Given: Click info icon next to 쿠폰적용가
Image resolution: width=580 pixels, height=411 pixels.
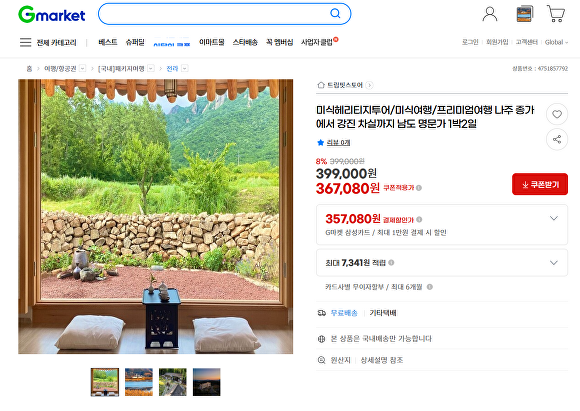Looking at the screenshot, I should [x=419, y=188].
